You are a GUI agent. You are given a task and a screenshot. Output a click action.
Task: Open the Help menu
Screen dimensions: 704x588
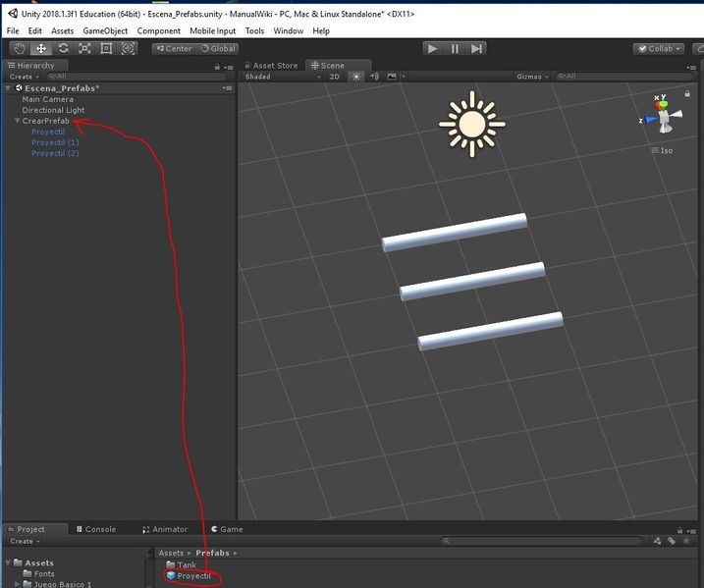[x=321, y=30]
